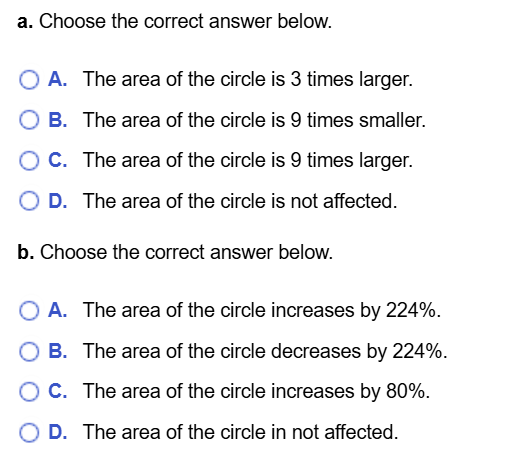The height and width of the screenshot is (458, 513).
Task: Click letter label A. in part b
Action: tap(58, 310)
